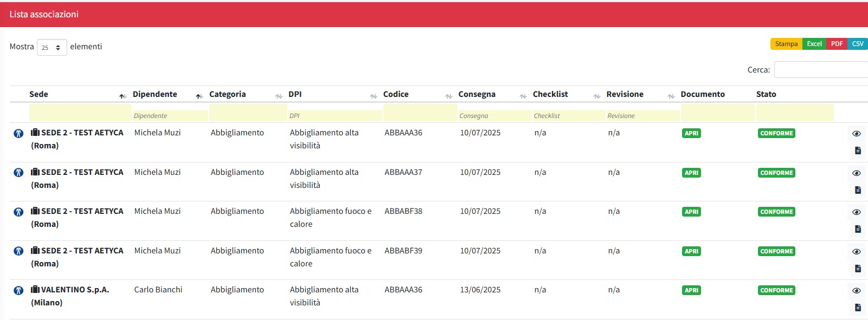
Task: Click CONFORME badge in ABBABF38 row
Action: [776, 212]
